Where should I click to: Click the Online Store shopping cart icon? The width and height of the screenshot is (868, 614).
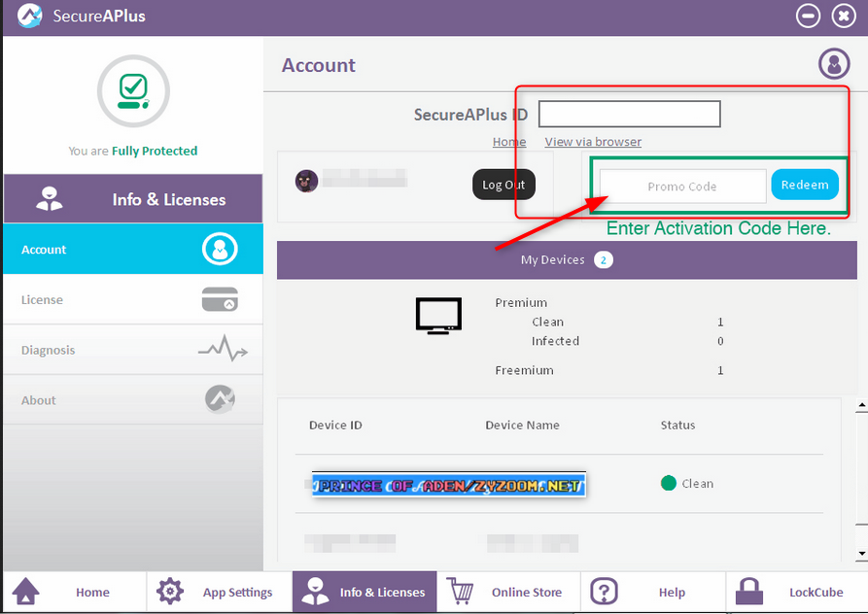461,592
